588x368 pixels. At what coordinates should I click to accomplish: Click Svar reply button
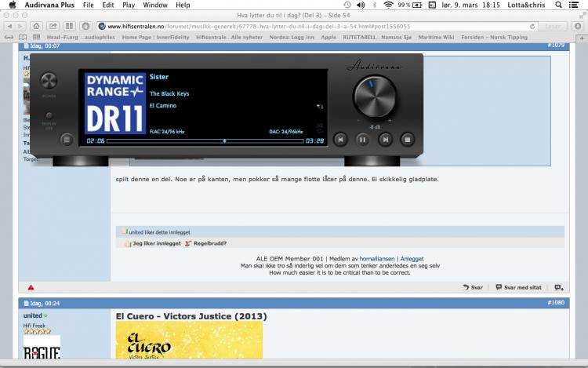pos(473,287)
